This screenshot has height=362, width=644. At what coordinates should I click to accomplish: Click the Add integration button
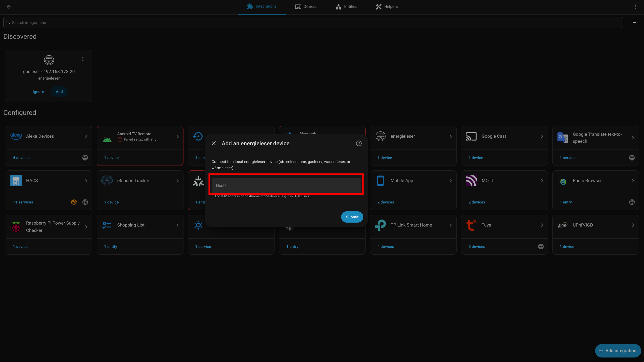tap(618, 351)
